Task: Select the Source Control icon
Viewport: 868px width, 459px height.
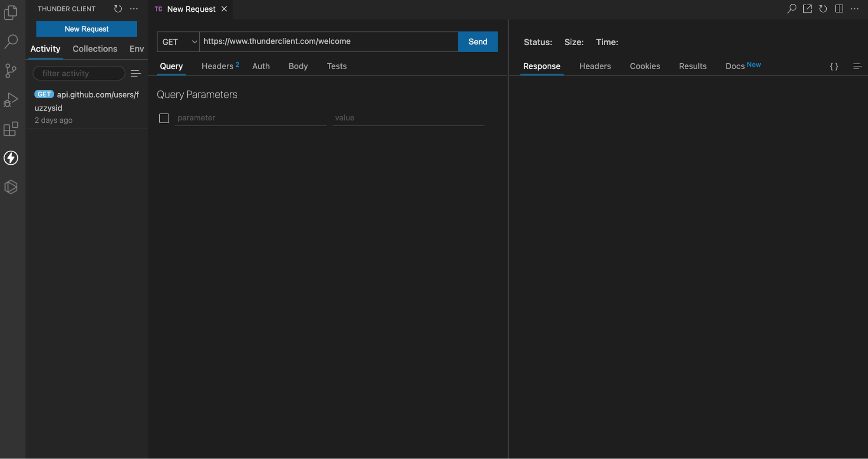Action: (10, 71)
